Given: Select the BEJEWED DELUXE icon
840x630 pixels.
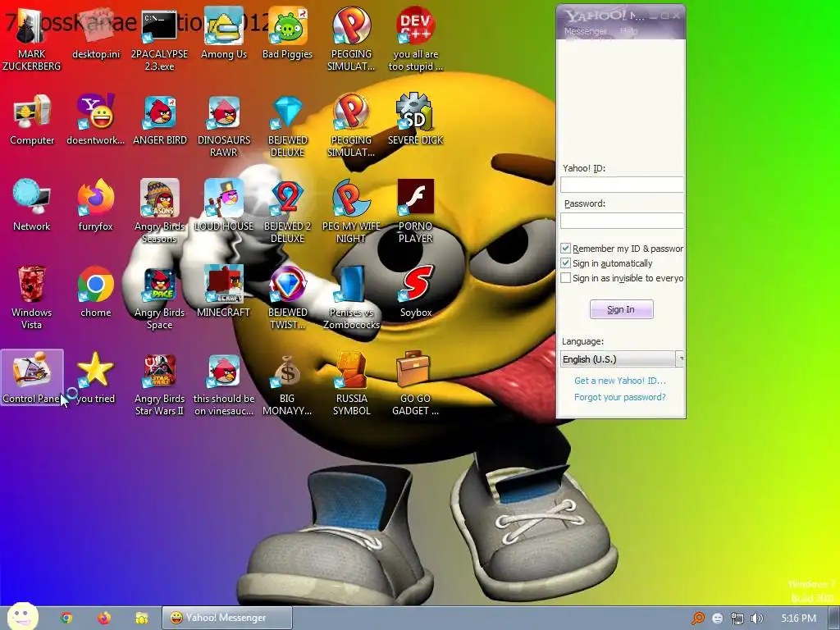Looking at the screenshot, I should tap(288, 126).
